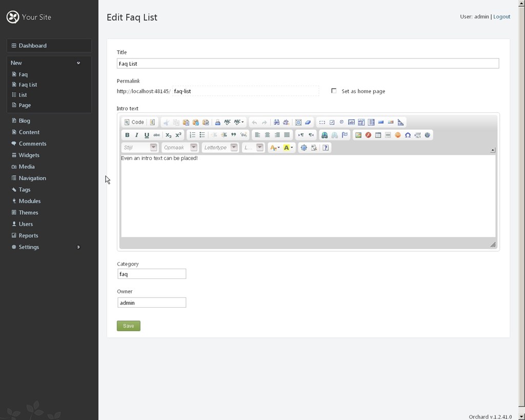Click the Logout link
Image resolution: width=525 pixels, height=420 pixels.
click(501, 16)
